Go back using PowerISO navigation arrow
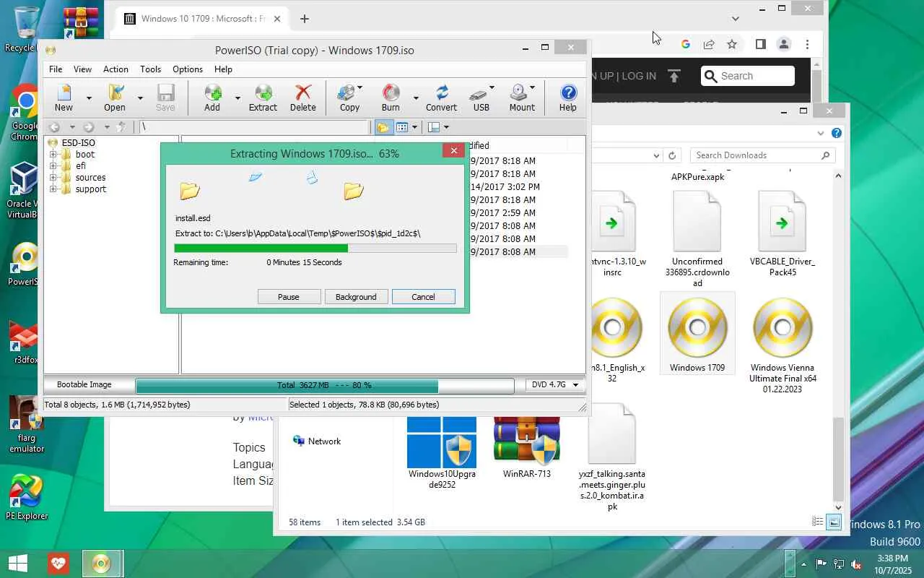The width and height of the screenshot is (924, 578). [x=54, y=127]
